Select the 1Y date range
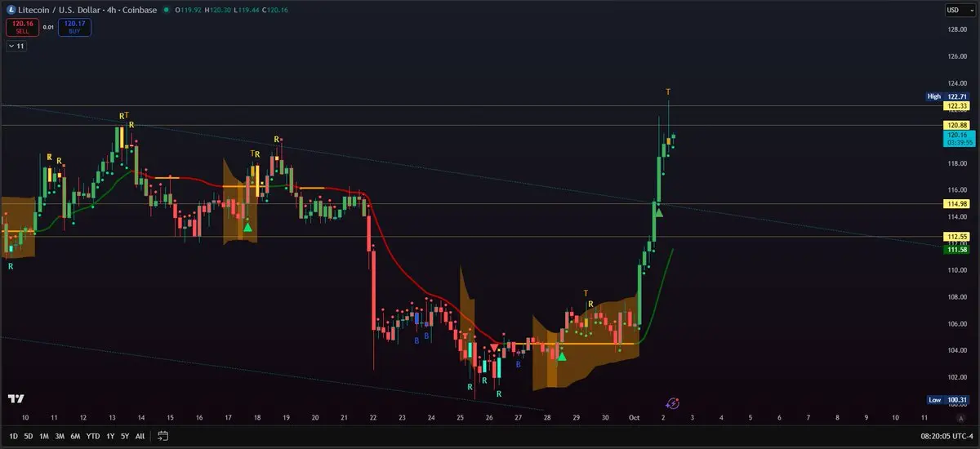Screen dimensions: 980x449 coord(110,435)
